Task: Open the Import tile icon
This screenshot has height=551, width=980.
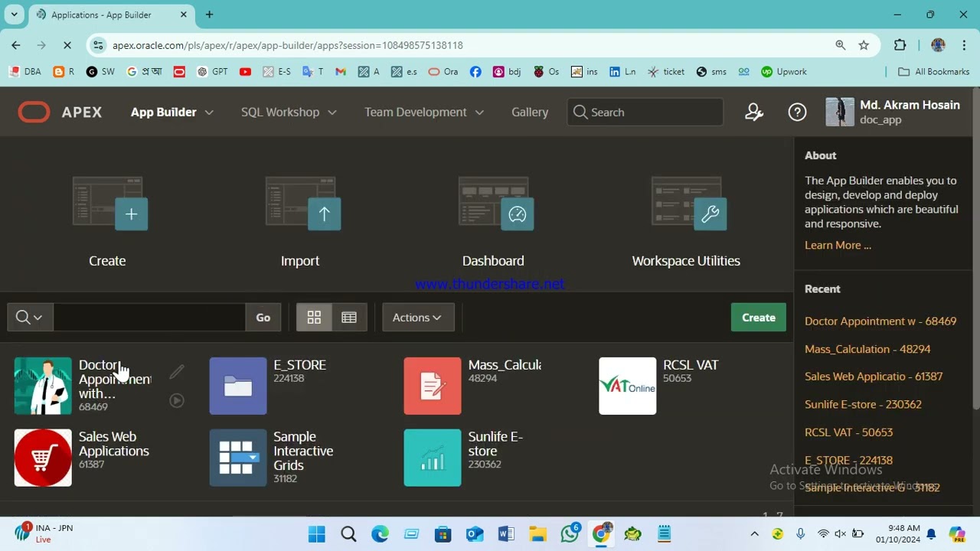Action: point(303,204)
